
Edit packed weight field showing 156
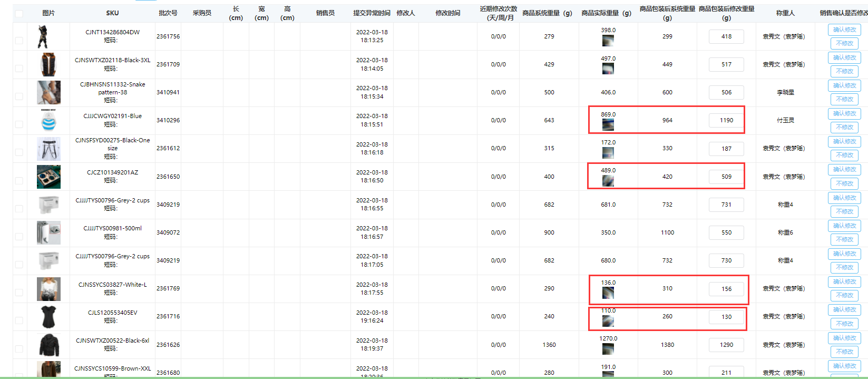726,289
